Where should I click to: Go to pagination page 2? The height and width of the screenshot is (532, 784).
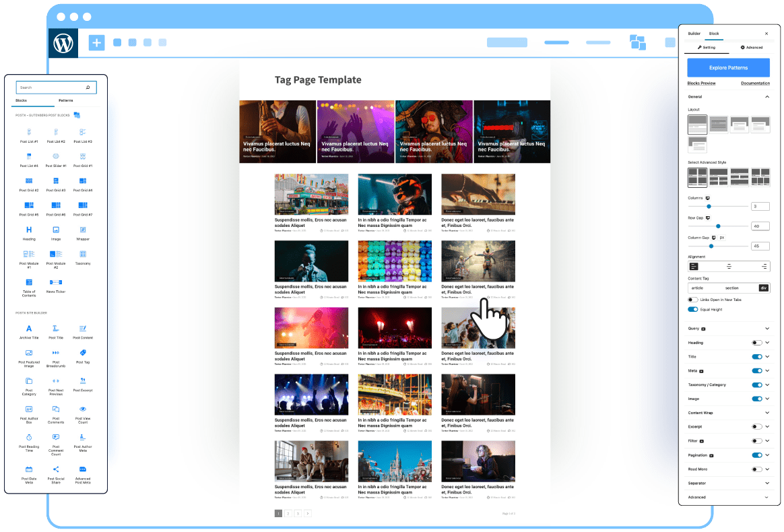coord(288,513)
